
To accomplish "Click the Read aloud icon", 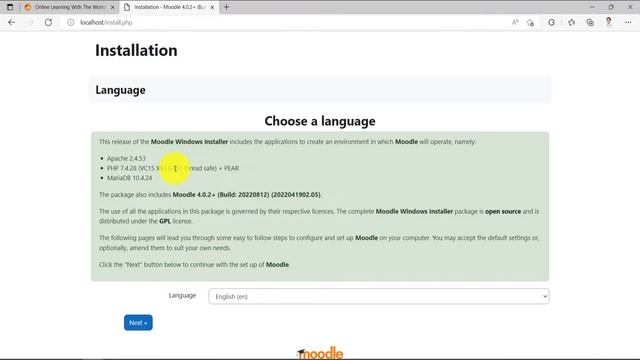I will [x=515, y=22].
